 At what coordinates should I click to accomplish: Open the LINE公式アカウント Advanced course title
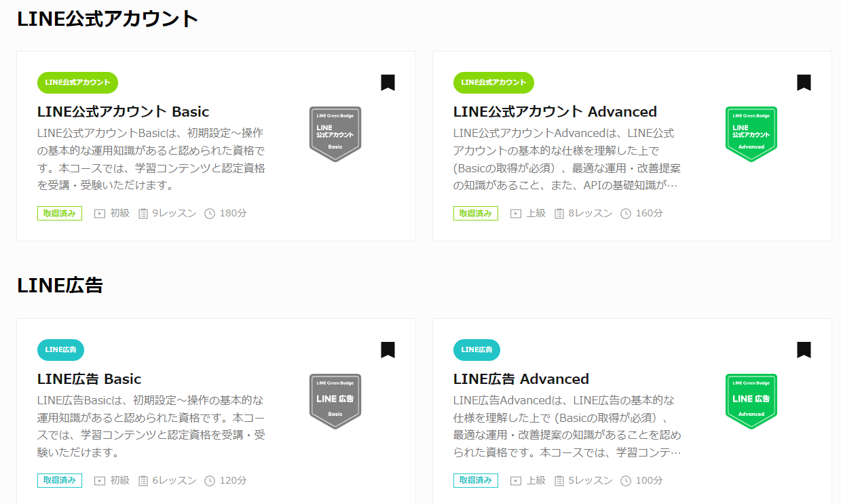(555, 111)
